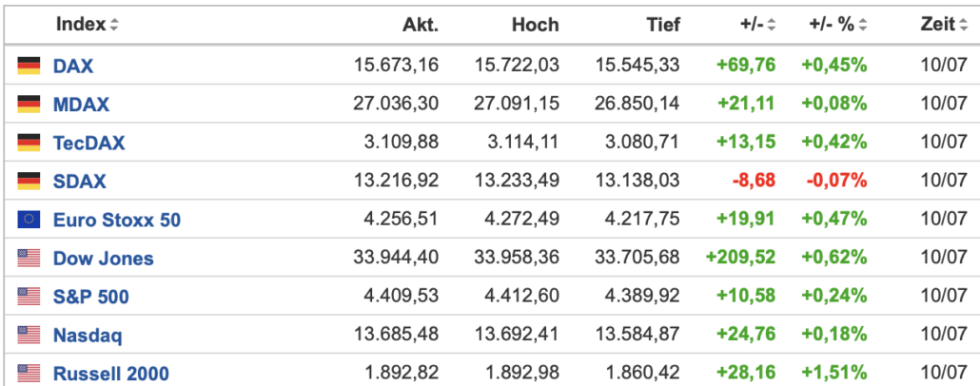Click the German flag icon beside TecDAX

coord(29,143)
